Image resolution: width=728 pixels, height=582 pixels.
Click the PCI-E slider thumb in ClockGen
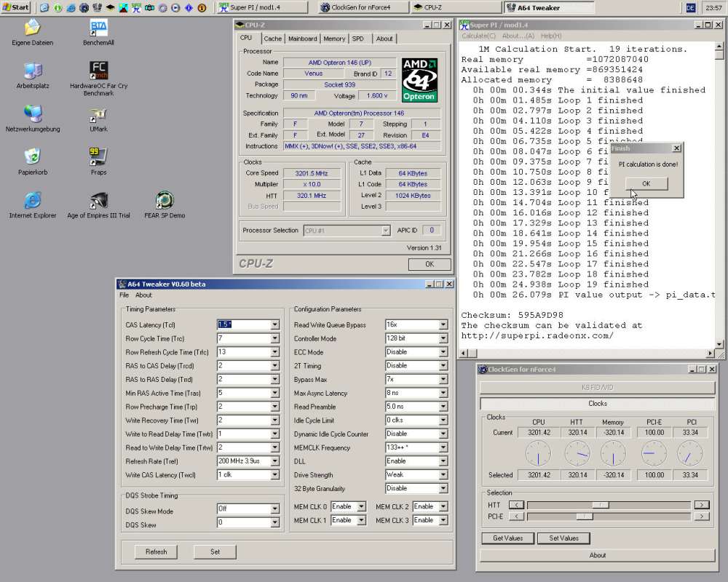(584, 516)
